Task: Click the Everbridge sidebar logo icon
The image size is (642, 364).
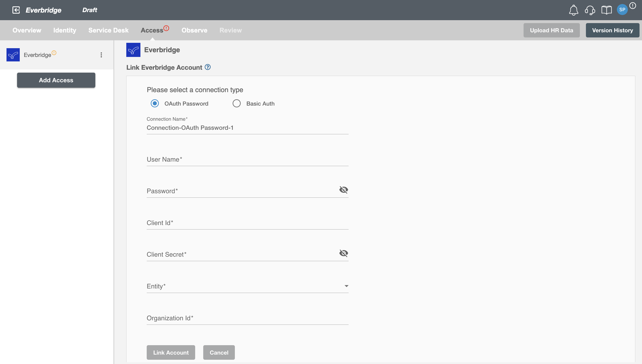Action: pyautogui.click(x=13, y=55)
